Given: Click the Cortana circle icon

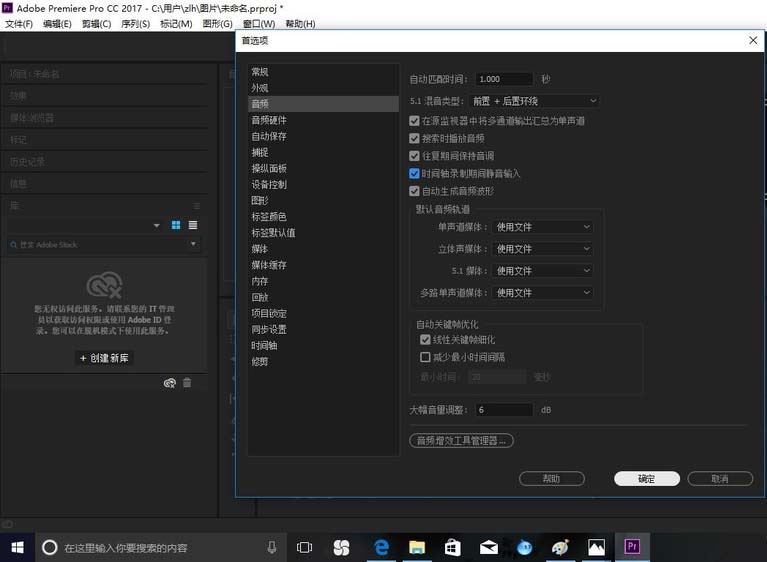Looking at the screenshot, I should click(x=49, y=547).
